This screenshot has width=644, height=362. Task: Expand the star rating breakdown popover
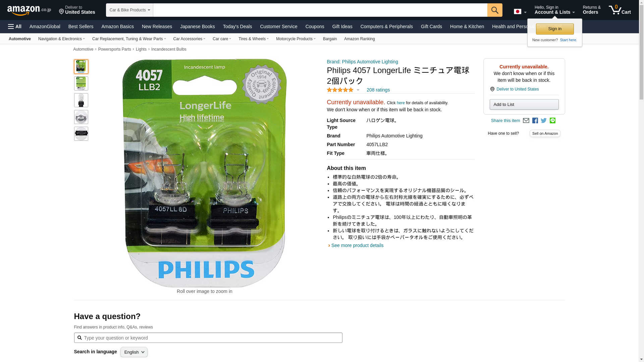(x=343, y=90)
